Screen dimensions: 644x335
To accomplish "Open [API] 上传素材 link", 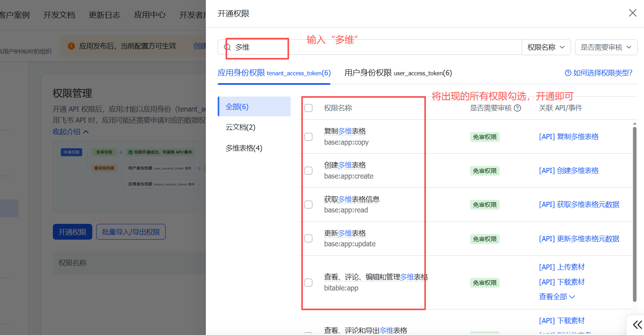I will [x=562, y=267].
